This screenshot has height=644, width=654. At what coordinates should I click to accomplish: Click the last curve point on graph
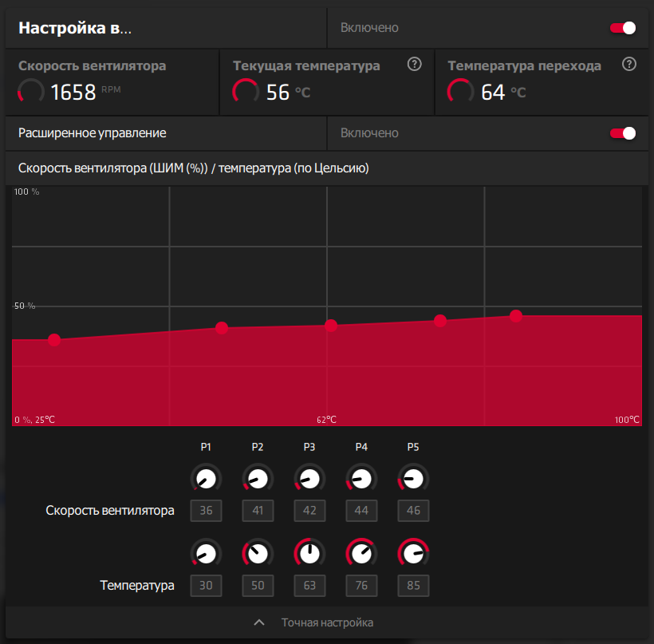click(x=516, y=316)
